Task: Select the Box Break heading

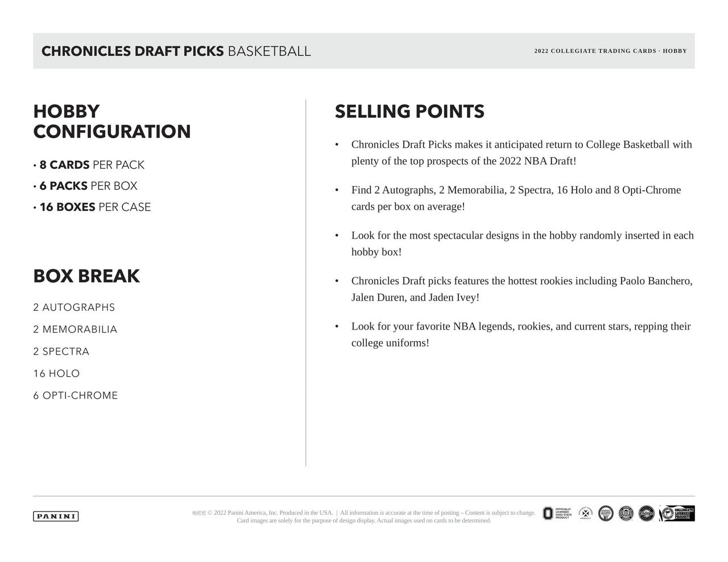Action: click(86, 276)
